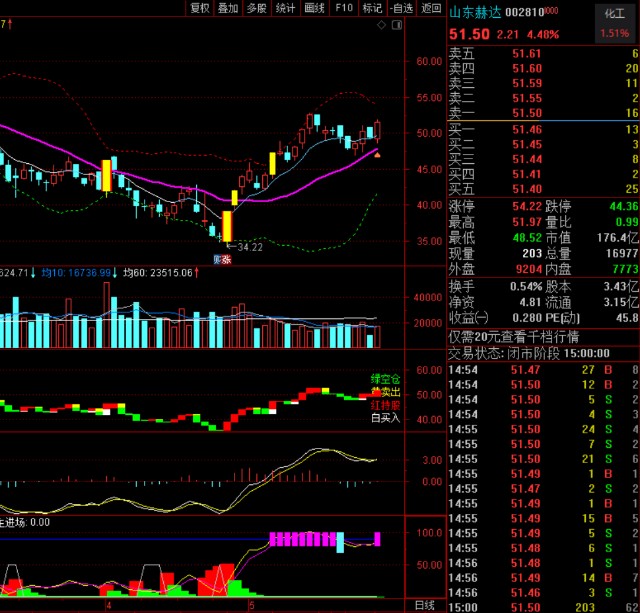The width and height of the screenshot is (640, 613).
Task: Switch period via 日线 label
Action: (x=424, y=605)
